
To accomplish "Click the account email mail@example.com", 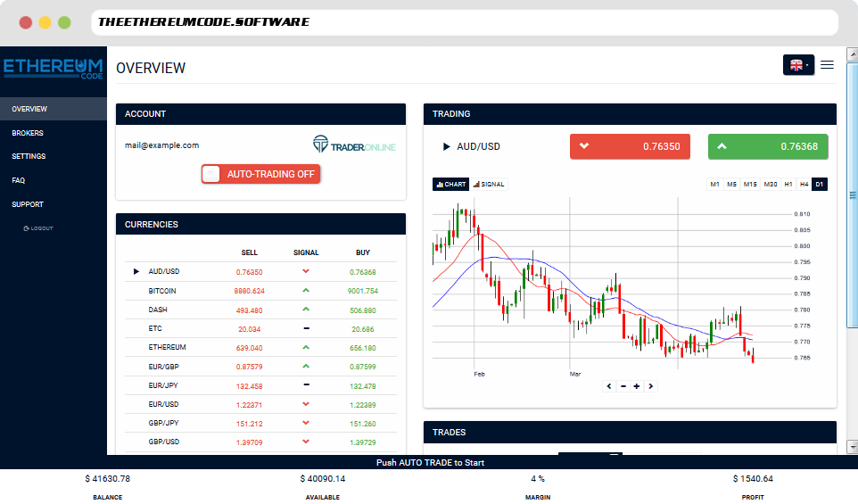I will 162,145.
